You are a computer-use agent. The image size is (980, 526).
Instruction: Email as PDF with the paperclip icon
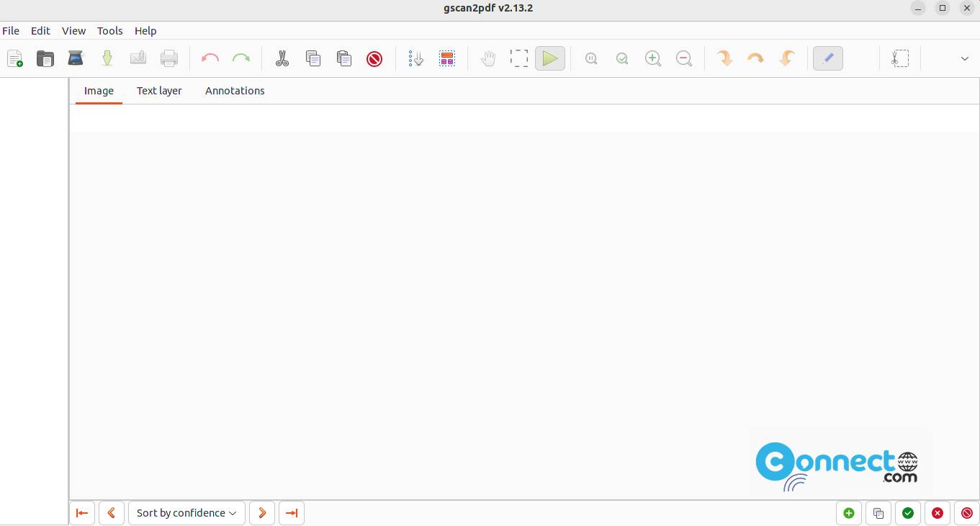click(x=138, y=58)
